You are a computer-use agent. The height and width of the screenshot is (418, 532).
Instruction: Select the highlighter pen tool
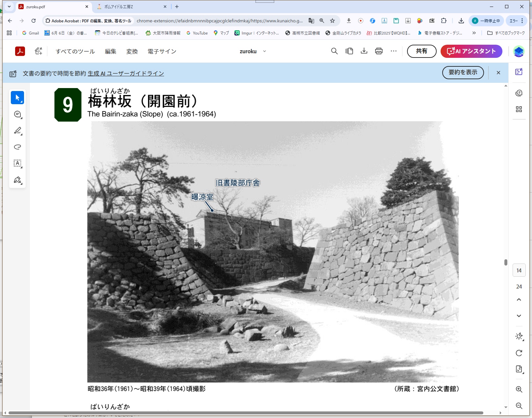[x=17, y=131]
